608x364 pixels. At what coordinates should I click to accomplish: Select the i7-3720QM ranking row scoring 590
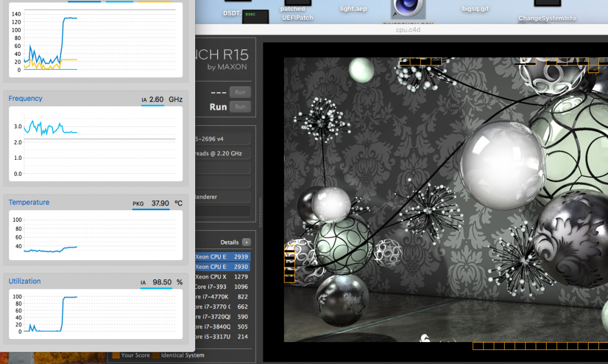tap(223, 317)
